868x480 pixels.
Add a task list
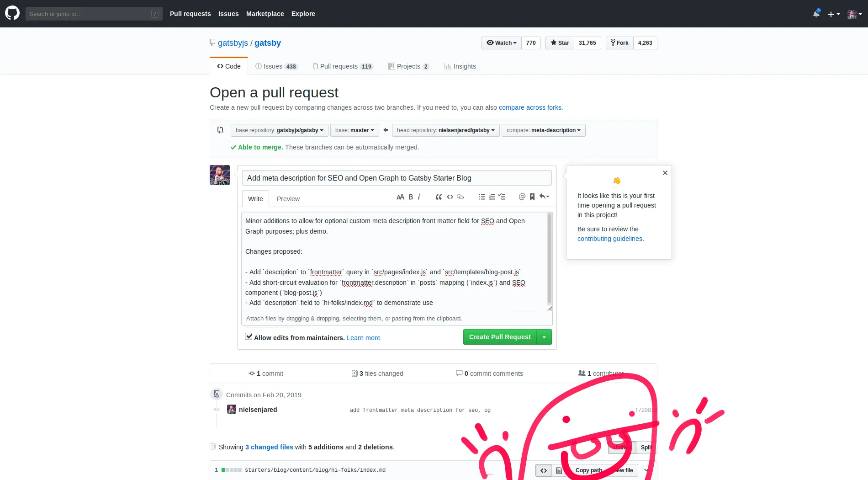[x=502, y=197]
